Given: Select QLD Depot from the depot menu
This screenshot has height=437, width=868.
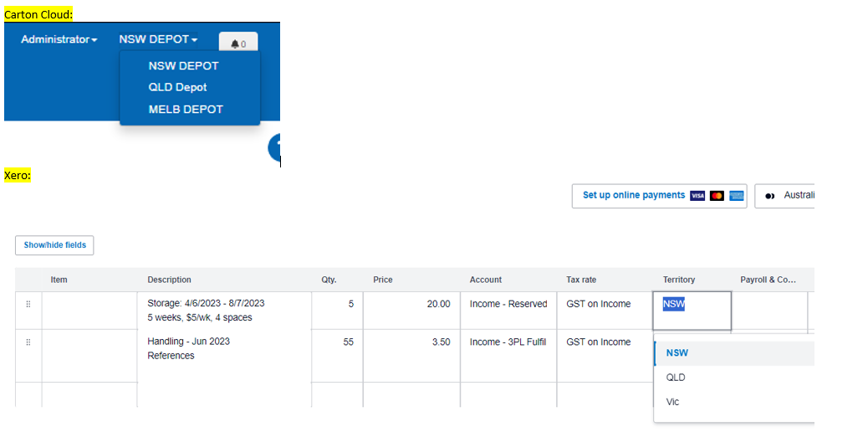Looking at the screenshot, I should (x=177, y=87).
